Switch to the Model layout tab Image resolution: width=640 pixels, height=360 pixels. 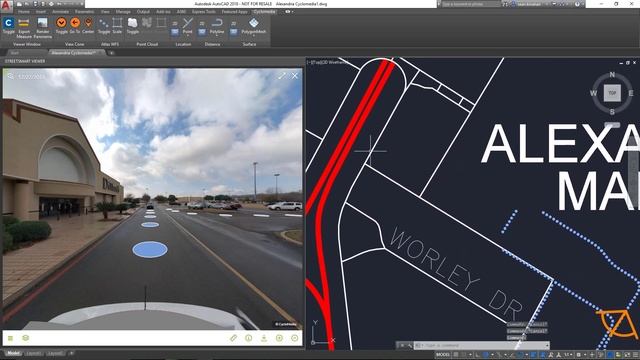coord(13,353)
